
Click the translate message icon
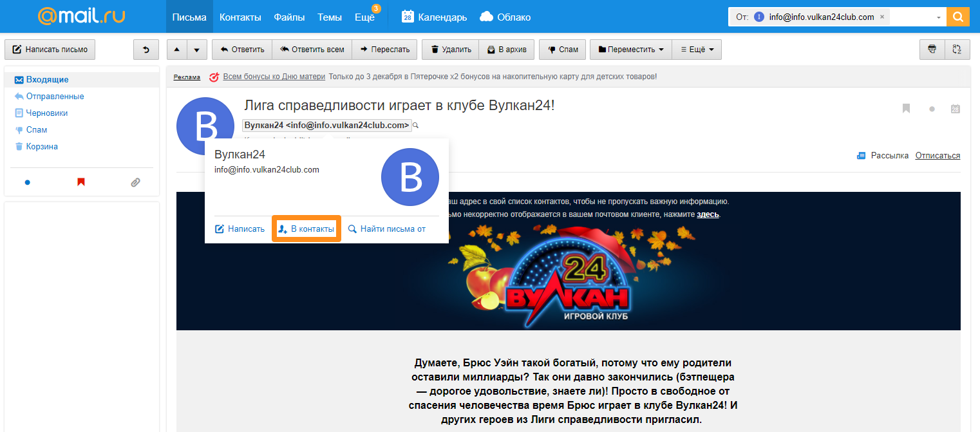click(957, 50)
